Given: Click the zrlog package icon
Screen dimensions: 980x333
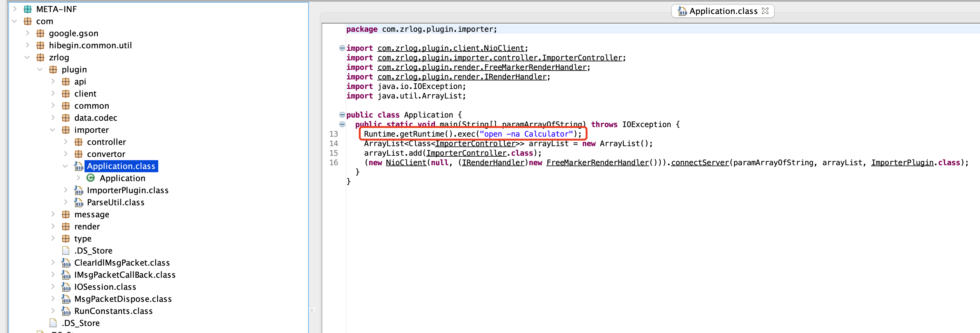Looking at the screenshot, I should (x=40, y=58).
